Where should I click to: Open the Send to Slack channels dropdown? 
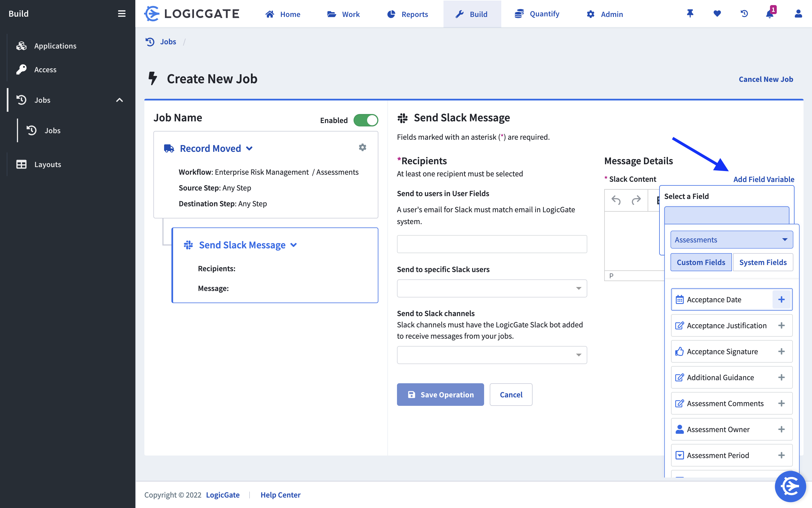coord(492,355)
